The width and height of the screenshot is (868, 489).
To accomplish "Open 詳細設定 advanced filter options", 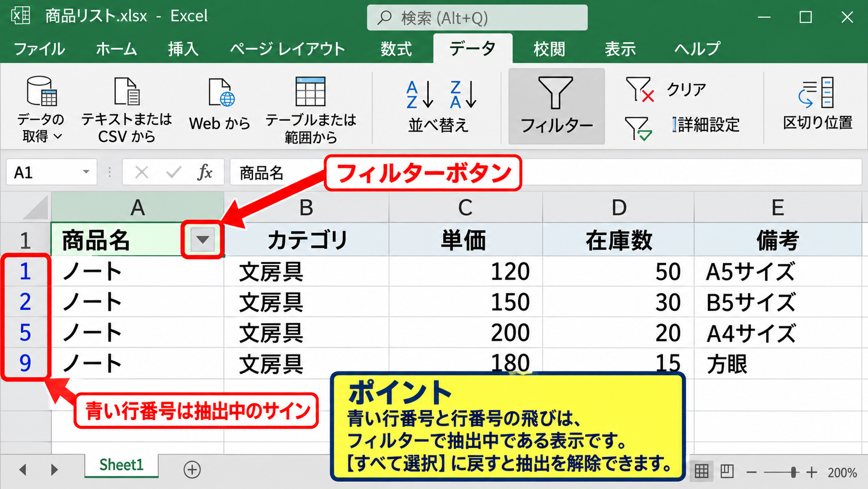I will (x=706, y=125).
